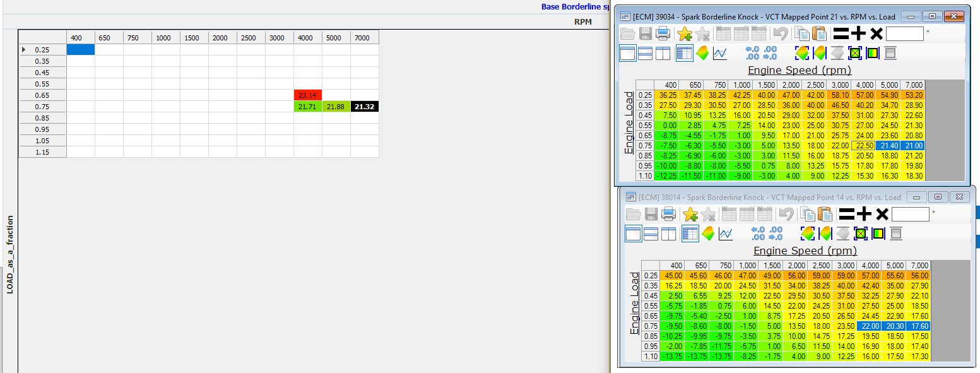Viewport: 980px width, 373px height.
Task: Select cell 49.00 in 38014 table
Action: click(x=771, y=275)
